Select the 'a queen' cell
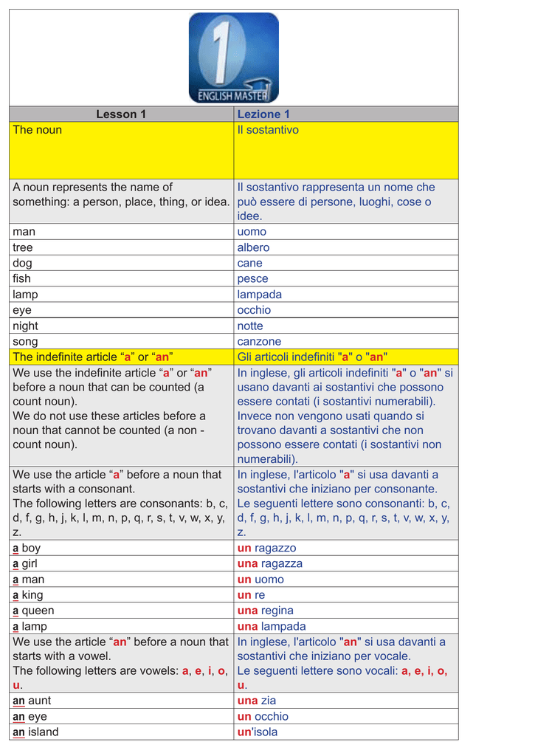Viewport: 535px width, 756px height. click(x=122, y=611)
